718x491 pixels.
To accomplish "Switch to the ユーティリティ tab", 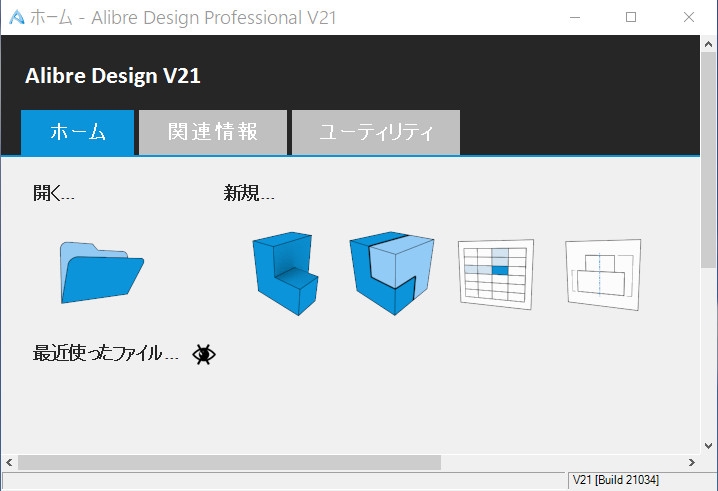I will coord(376,132).
